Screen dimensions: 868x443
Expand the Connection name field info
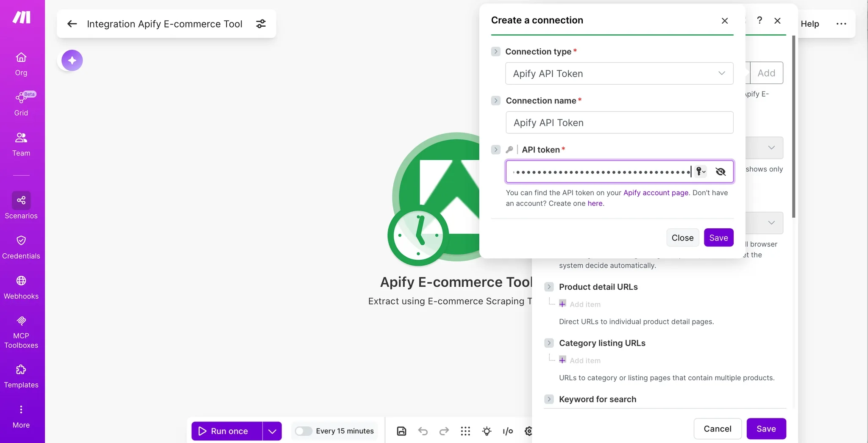click(495, 100)
